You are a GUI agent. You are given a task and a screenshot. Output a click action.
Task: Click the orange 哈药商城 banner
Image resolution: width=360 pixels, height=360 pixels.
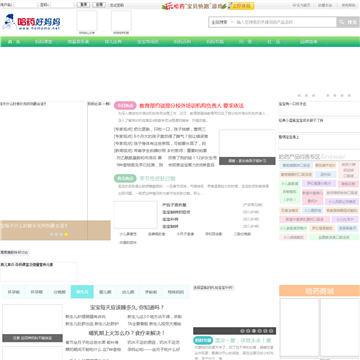click(x=319, y=291)
